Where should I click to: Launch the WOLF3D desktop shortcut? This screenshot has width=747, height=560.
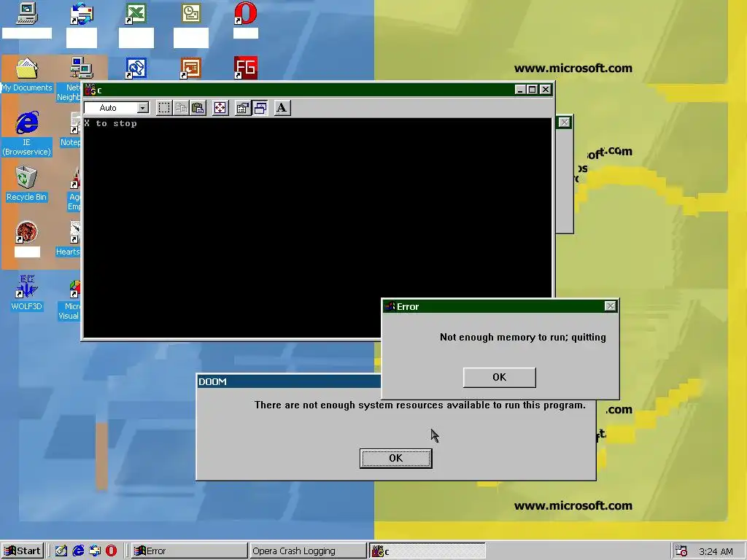click(27, 287)
